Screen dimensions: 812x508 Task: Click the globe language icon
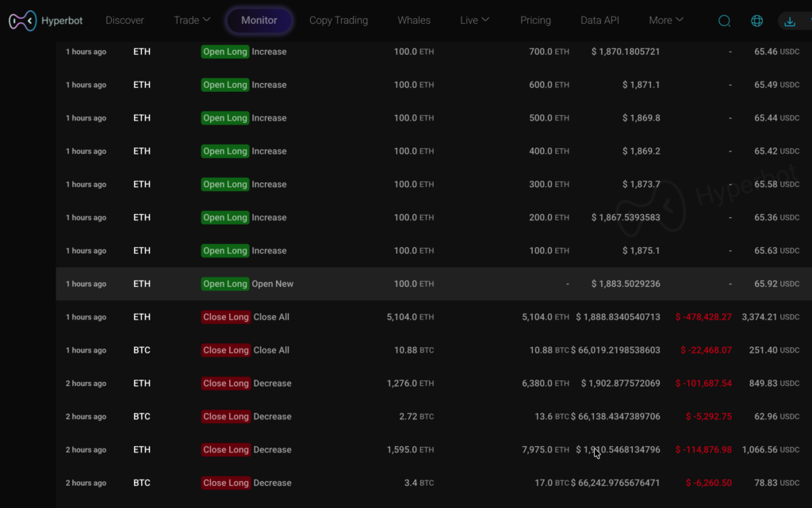click(x=756, y=21)
